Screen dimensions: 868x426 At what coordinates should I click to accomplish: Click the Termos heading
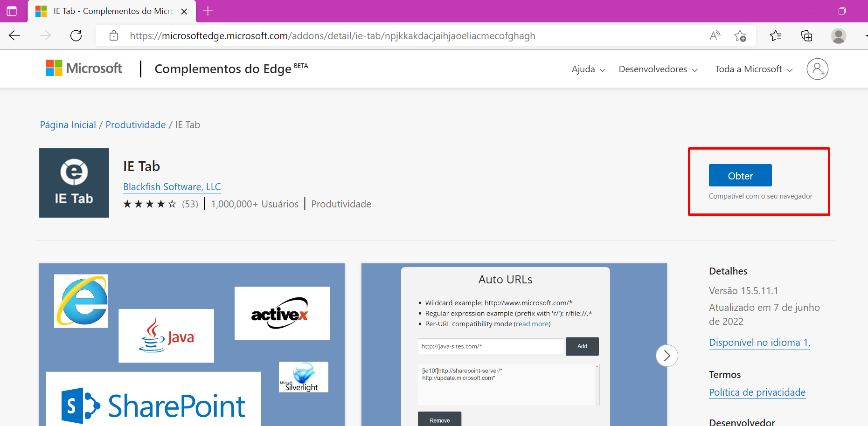coord(725,375)
